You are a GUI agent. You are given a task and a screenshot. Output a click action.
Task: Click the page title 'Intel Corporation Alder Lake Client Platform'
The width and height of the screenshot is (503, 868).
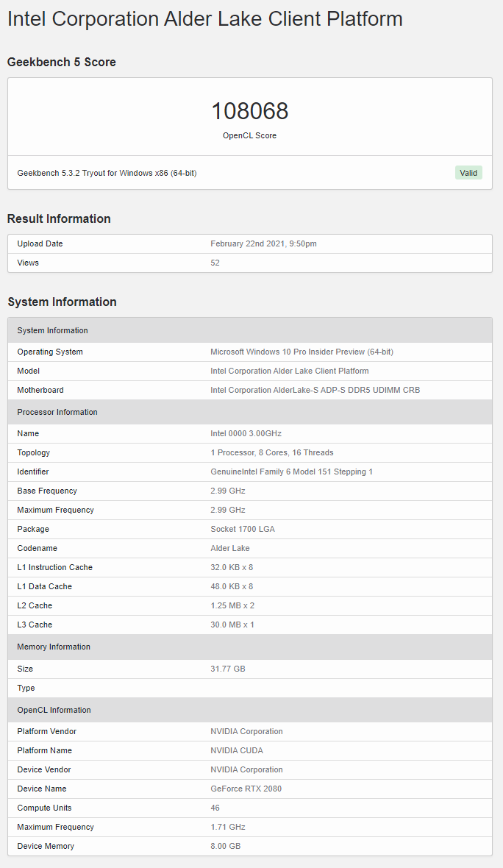click(204, 19)
